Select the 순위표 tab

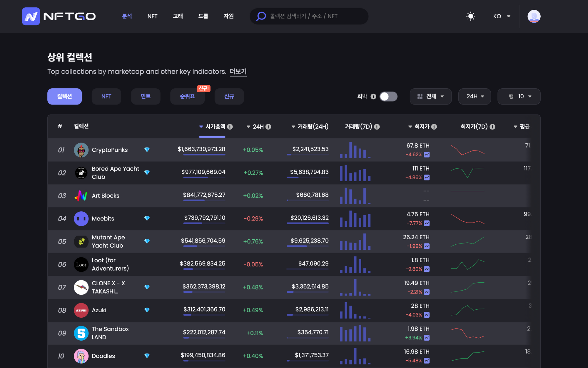click(187, 97)
